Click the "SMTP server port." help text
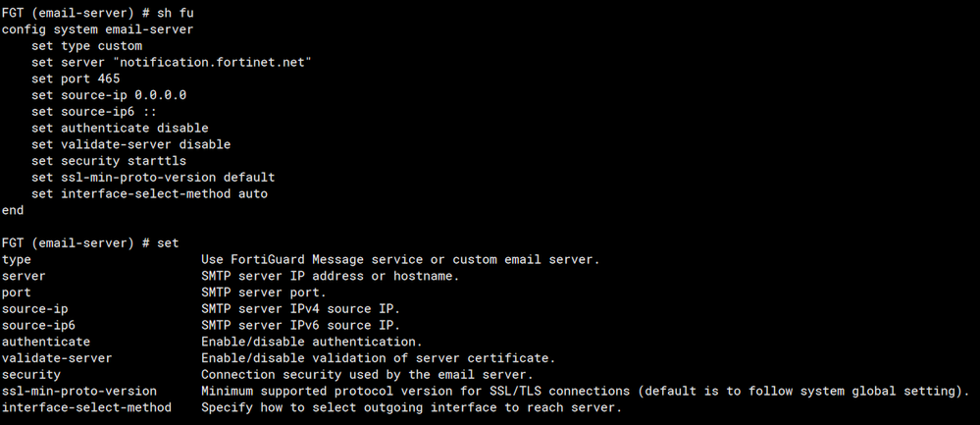This screenshot has height=425, width=980. click(x=263, y=292)
